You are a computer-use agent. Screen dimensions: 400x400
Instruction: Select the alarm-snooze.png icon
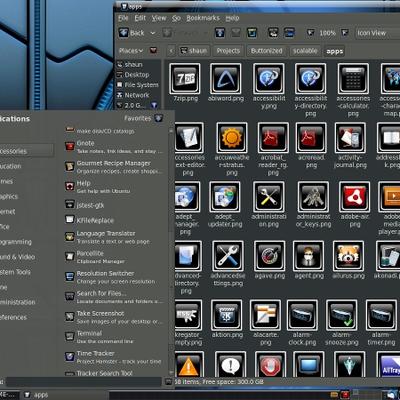(x=342, y=315)
